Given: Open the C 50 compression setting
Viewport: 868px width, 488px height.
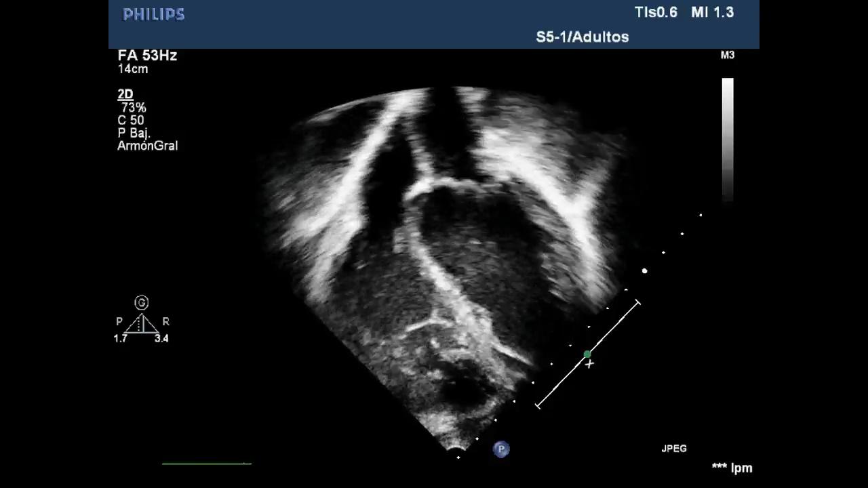Looking at the screenshot, I should point(131,121).
